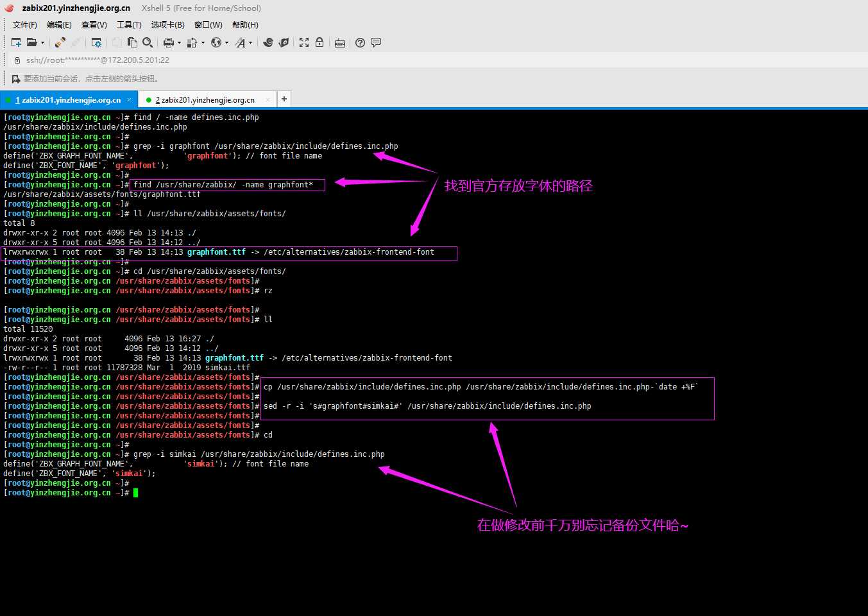Viewport: 868px width, 616px height.
Task: Click the font settings icon
Action: pyautogui.click(x=240, y=42)
